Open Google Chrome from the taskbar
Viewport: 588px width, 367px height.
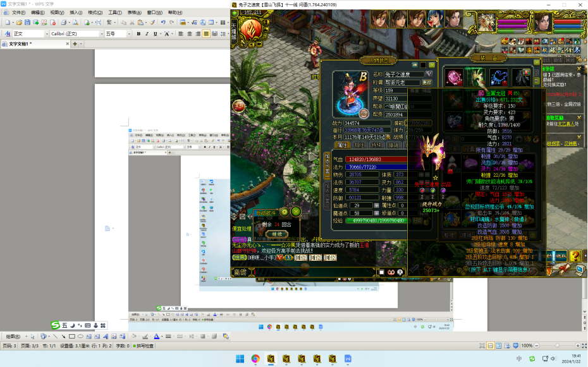[255, 359]
